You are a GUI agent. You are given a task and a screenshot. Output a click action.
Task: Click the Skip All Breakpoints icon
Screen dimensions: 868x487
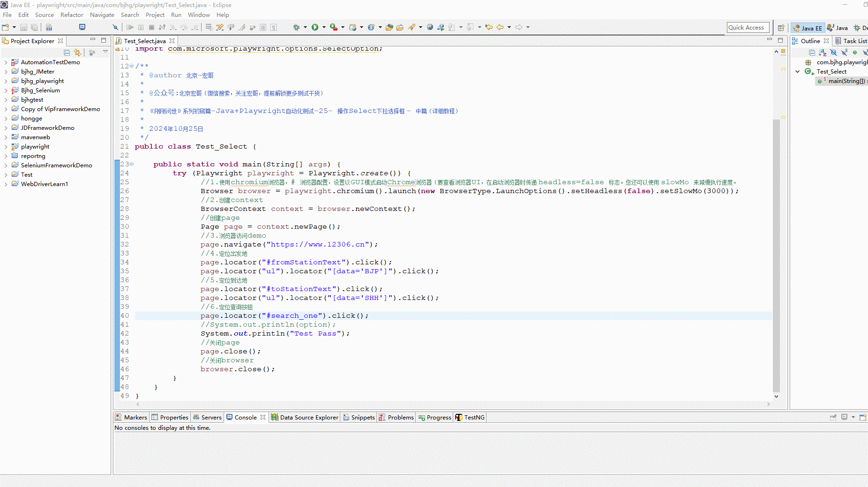115,27
